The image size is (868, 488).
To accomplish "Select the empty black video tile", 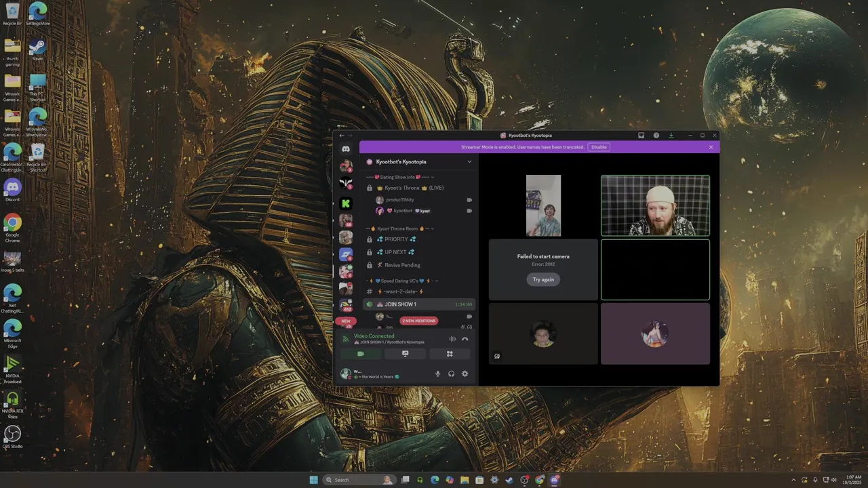I will tap(655, 269).
